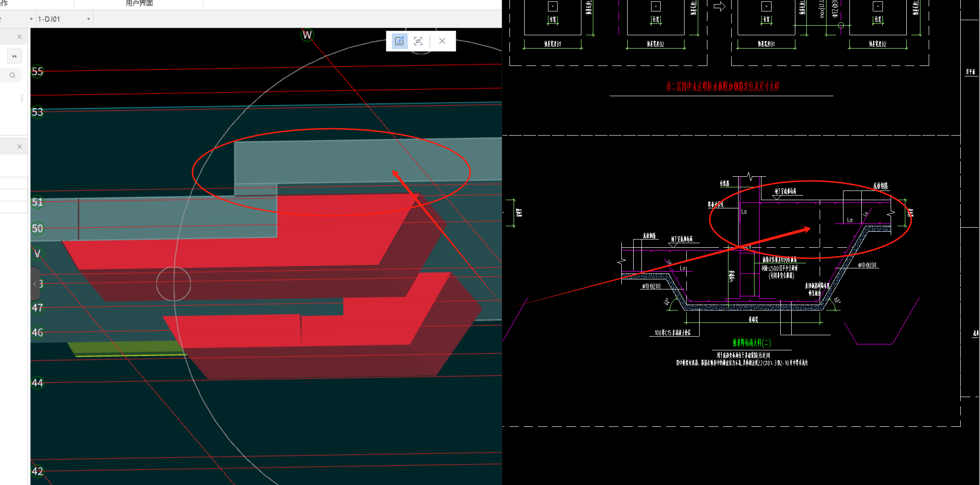Collapse the left panel using the edge handle
The height and width of the screenshot is (485, 980).
click(35, 284)
